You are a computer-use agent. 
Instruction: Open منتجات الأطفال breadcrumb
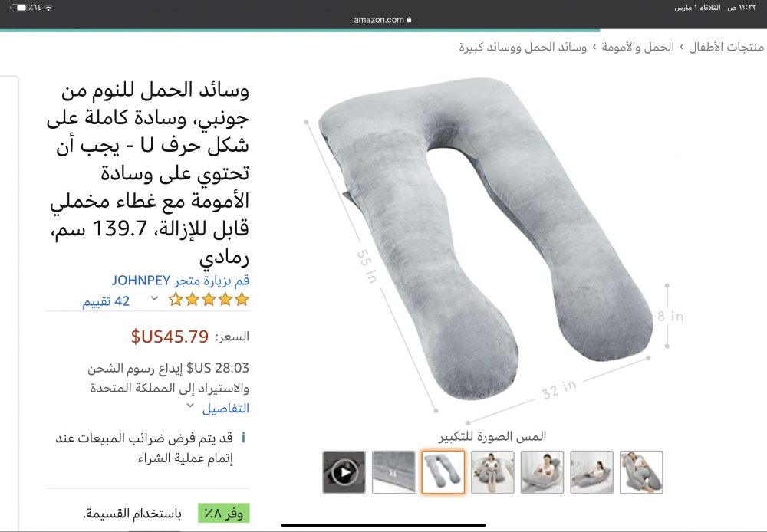(726, 48)
